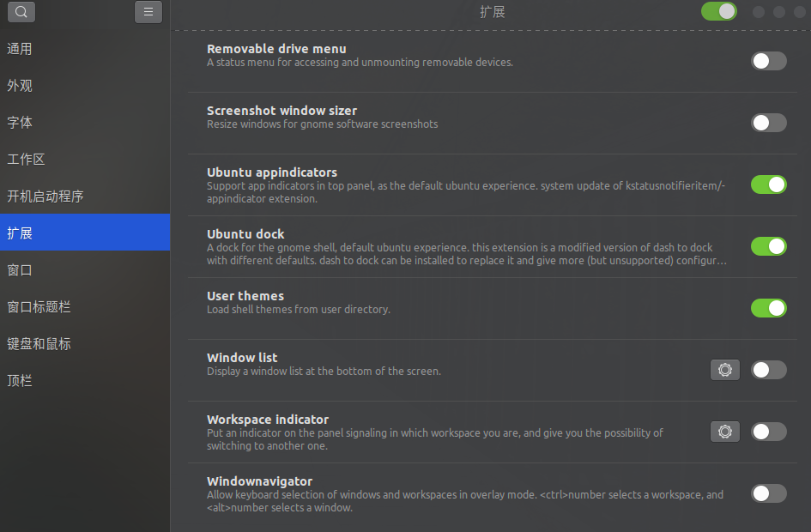811x532 pixels.
Task: Enable Workspace indicator extension switch
Action: 769,432
